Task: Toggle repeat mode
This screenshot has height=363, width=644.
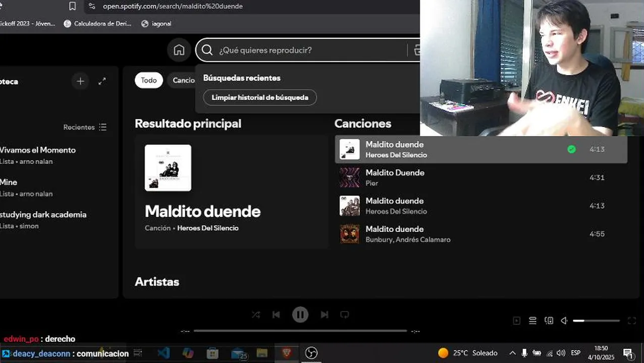Action: (x=345, y=315)
